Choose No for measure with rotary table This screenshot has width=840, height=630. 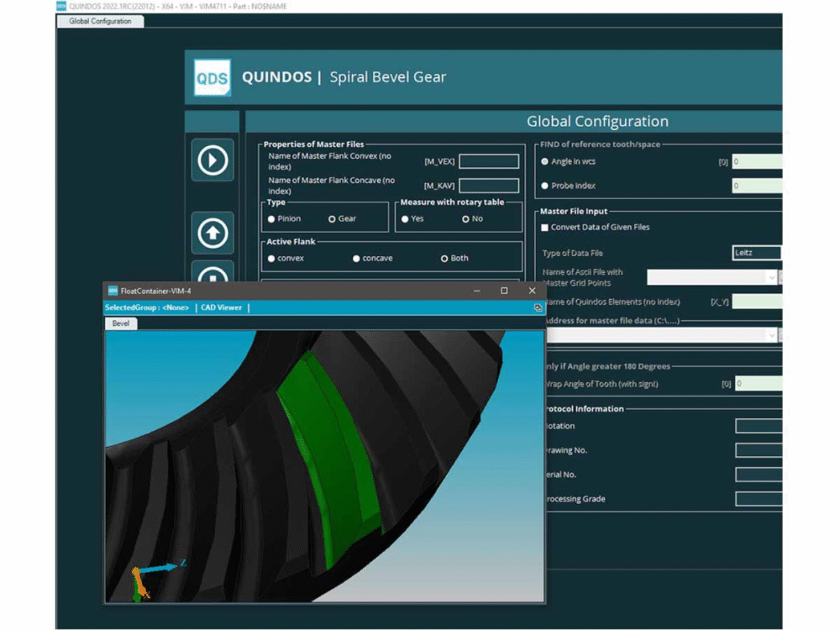[x=465, y=219]
